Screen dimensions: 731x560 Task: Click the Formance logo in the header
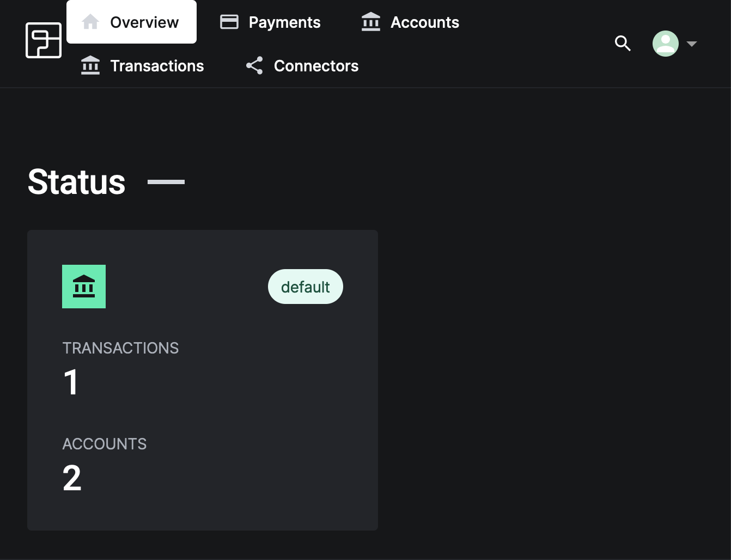(44, 40)
